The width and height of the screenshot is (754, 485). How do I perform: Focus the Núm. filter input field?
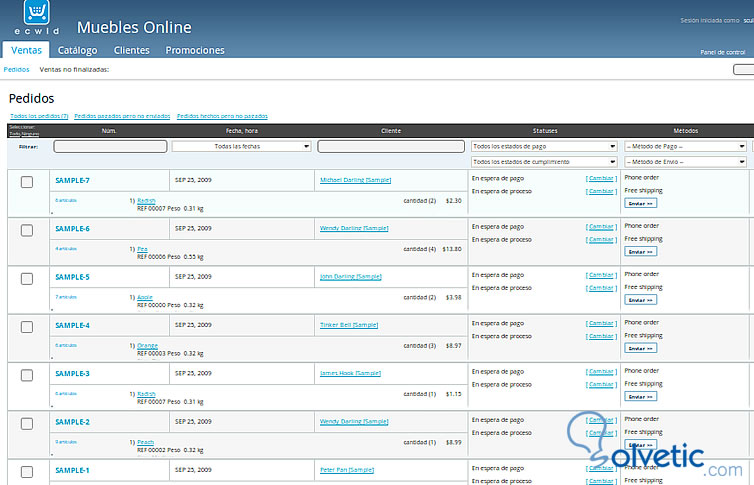pyautogui.click(x=110, y=146)
